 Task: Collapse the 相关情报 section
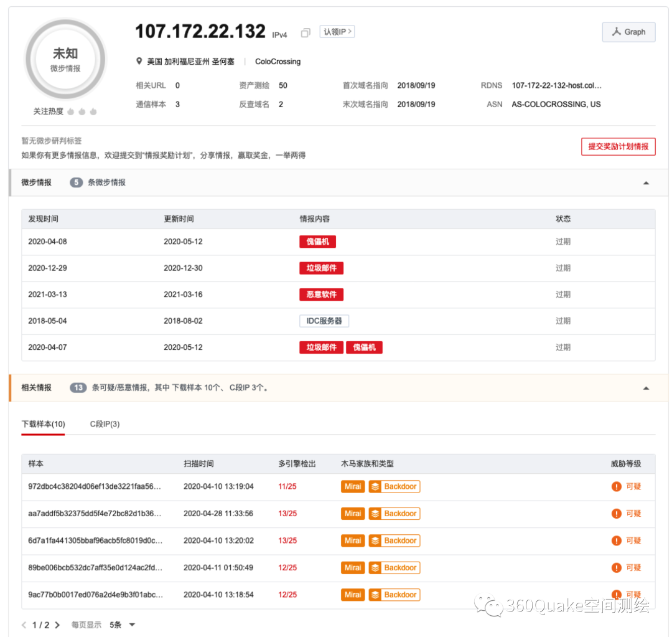646,388
